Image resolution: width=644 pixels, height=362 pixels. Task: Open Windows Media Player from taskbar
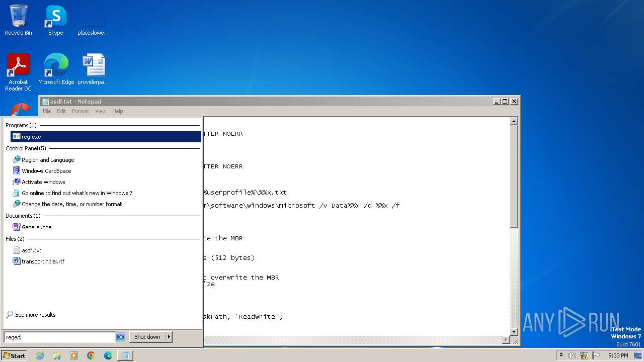click(x=74, y=355)
